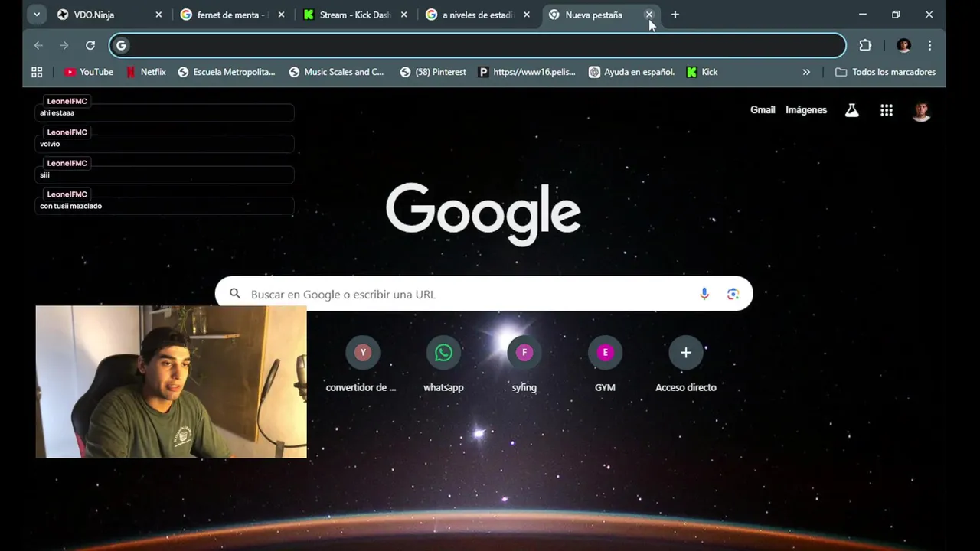
Task: Open the Chrome profile avatar in toolbar
Action: click(904, 45)
